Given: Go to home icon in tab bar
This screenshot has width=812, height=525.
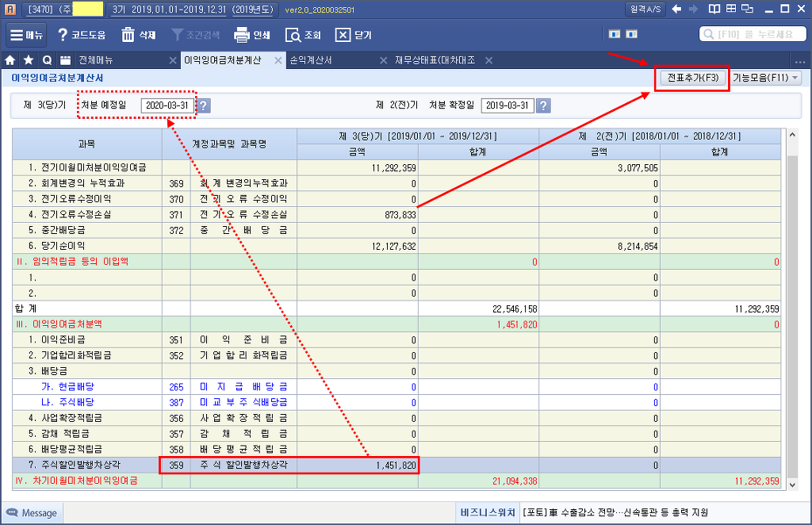Looking at the screenshot, I should (x=10, y=60).
